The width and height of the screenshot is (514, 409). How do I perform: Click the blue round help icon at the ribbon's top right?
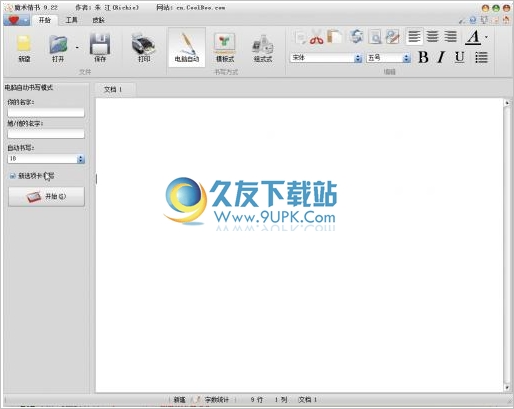[473, 20]
